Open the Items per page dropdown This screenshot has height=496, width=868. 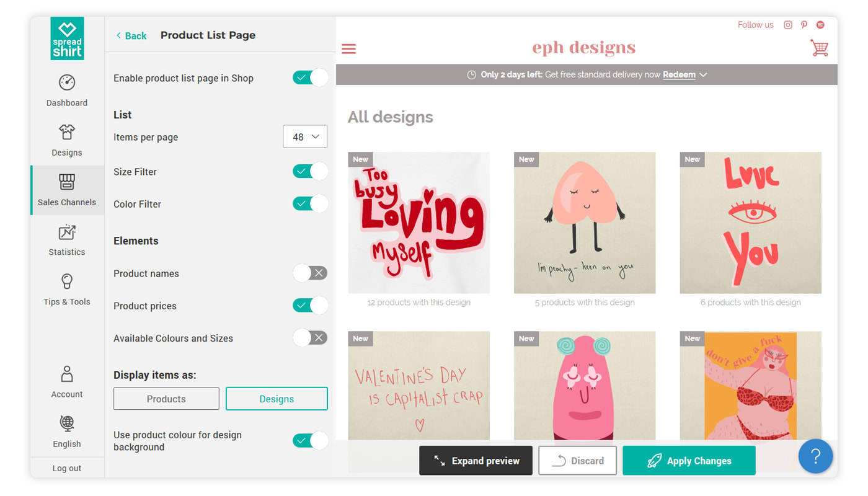click(305, 137)
